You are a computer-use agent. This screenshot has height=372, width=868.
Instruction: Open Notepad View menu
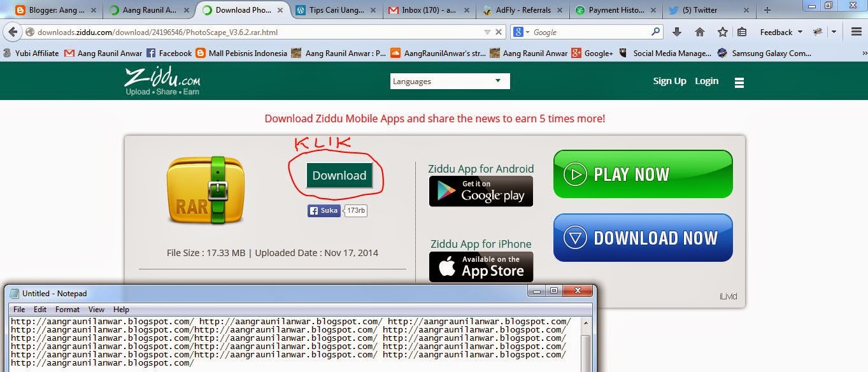click(96, 310)
